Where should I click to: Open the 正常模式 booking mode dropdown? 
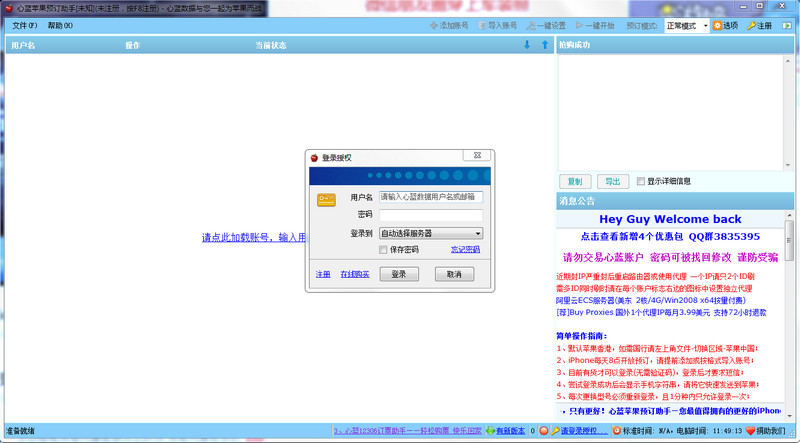click(704, 25)
